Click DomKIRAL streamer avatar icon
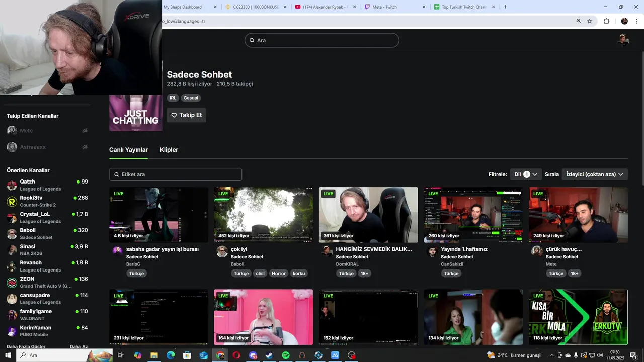 (328, 251)
